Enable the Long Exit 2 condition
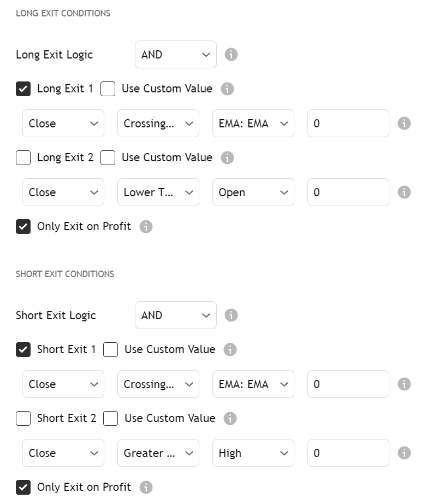Image resolution: width=427 pixels, height=504 pixels. [23, 157]
